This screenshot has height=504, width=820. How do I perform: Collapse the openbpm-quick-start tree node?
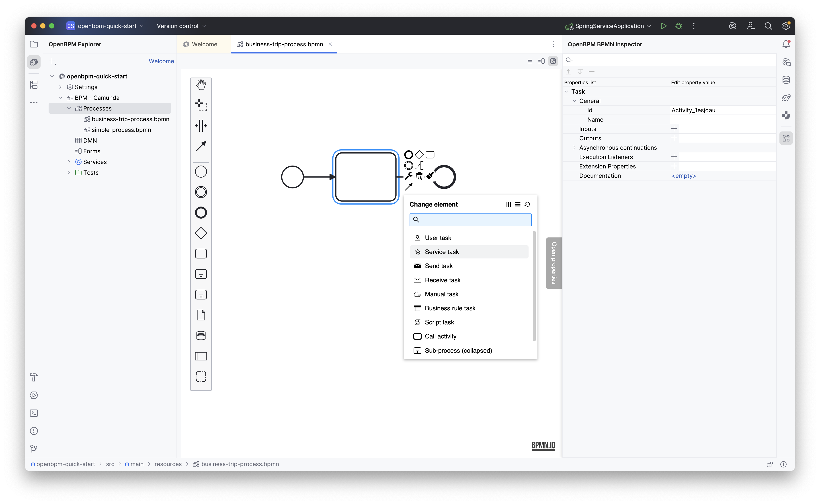pyautogui.click(x=52, y=76)
